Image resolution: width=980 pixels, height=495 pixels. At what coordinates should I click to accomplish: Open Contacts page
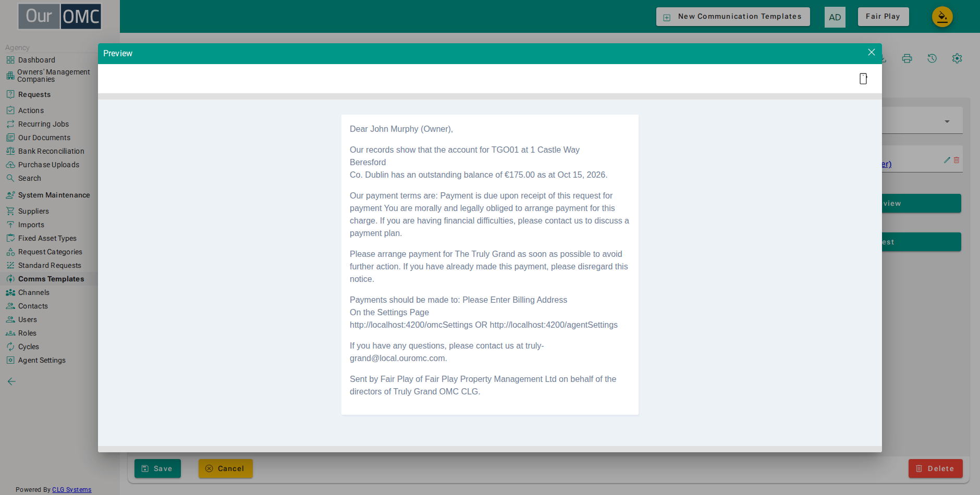(33, 306)
